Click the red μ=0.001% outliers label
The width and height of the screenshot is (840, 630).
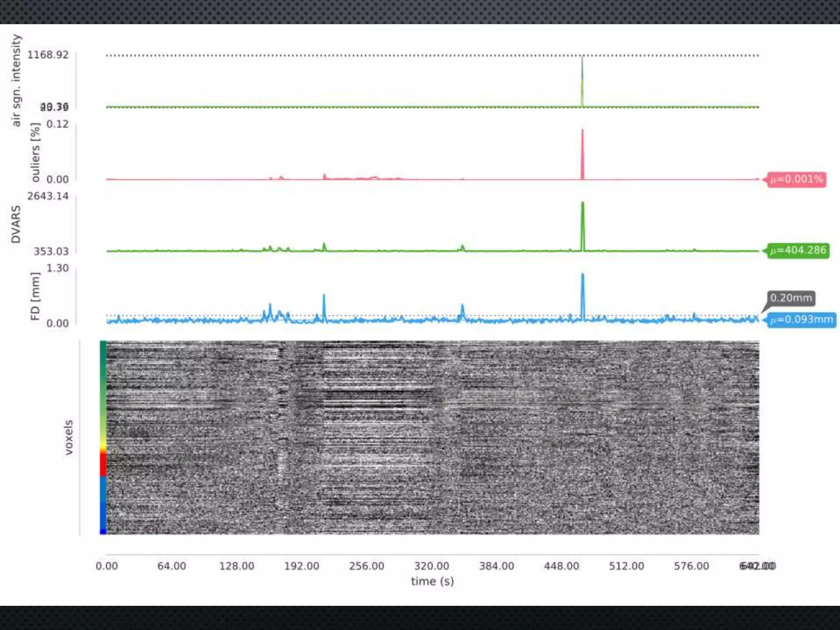796,179
